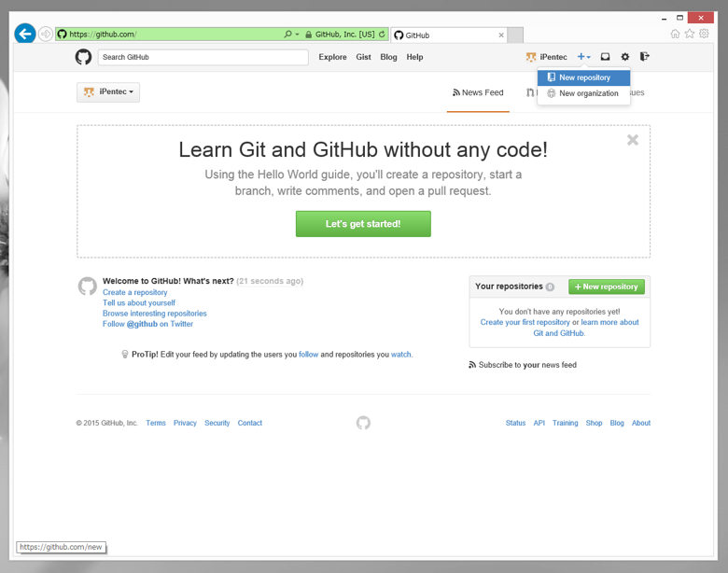Open the Security footer link
728x573 pixels.
pos(217,423)
